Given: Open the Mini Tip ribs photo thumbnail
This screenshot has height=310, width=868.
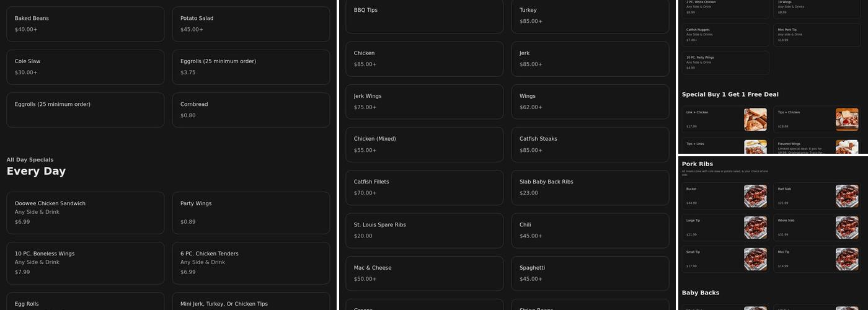Looking at the screenshot, I should [x=847, y=259].
